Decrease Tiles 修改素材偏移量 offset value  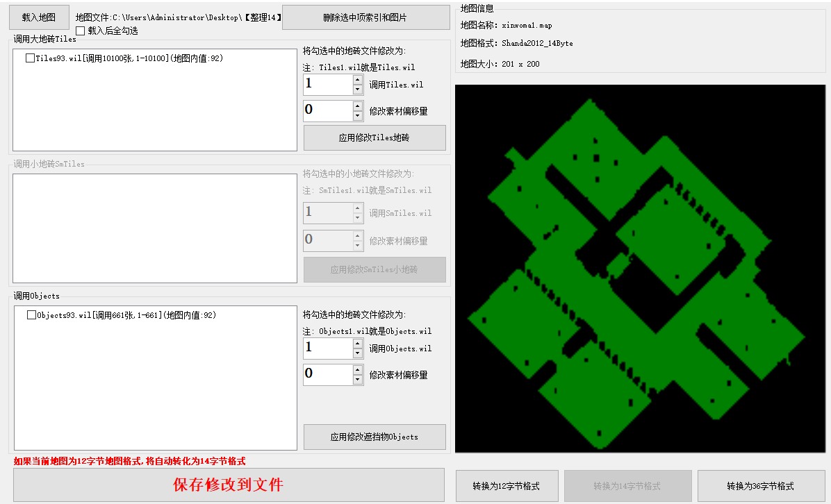(x=358, y=116)
